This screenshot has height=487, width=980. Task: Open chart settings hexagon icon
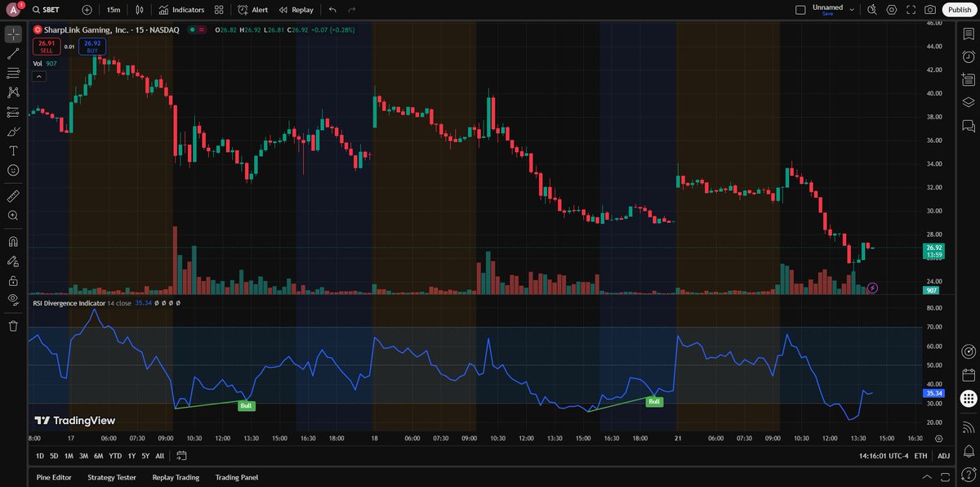tap(892, 10)
